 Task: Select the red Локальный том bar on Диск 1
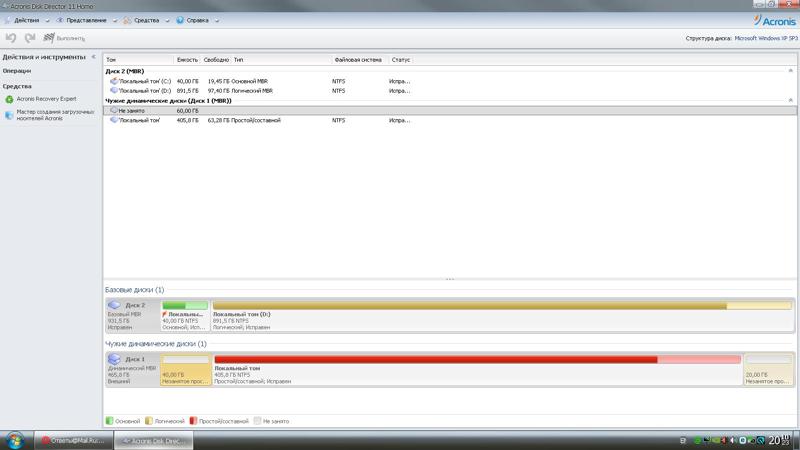pos(477,360)
